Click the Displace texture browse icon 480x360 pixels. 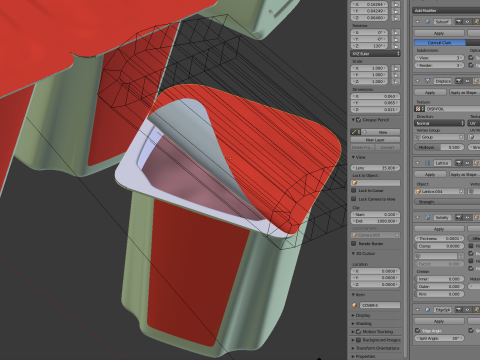pyautogui.click(x=419, y=109)
